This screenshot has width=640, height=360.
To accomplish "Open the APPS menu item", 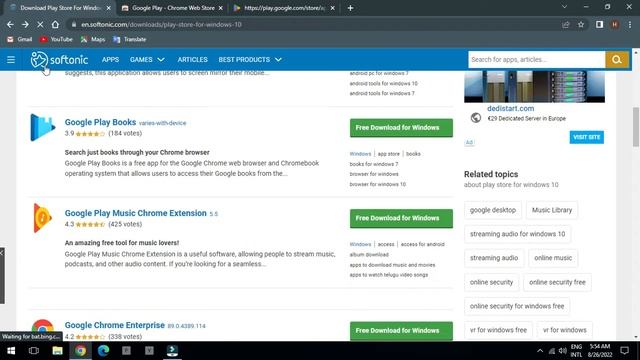I will click(x=110, y=60).
